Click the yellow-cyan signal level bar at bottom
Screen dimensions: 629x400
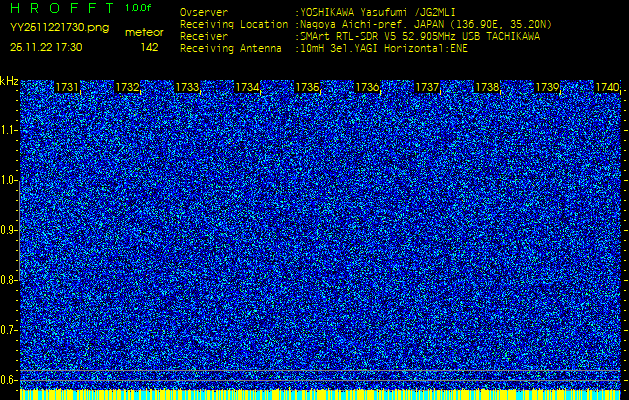pos(320,394)
